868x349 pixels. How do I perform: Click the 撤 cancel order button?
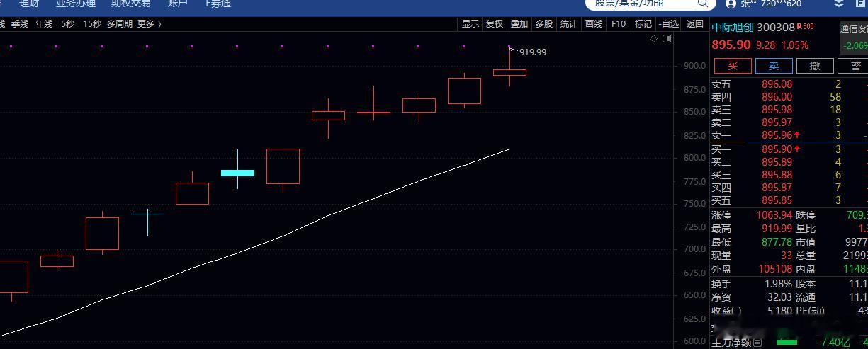tap(815, 66)
